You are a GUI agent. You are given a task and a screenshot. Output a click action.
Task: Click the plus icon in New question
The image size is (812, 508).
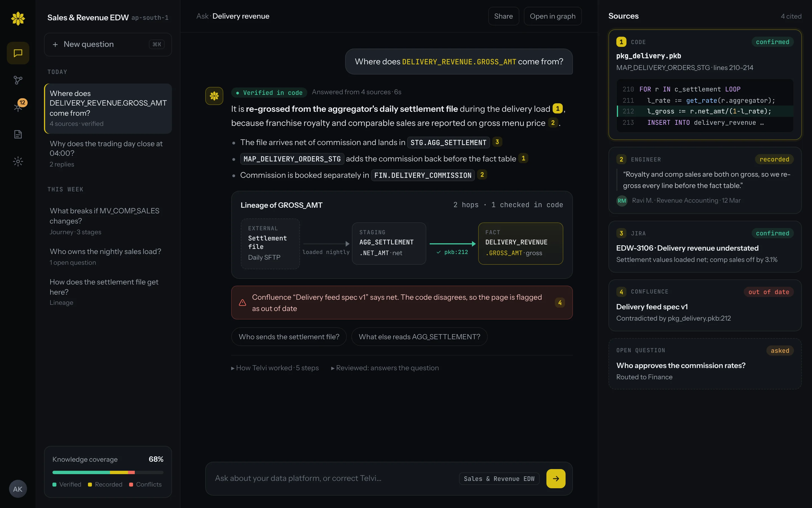pos(55,44)
